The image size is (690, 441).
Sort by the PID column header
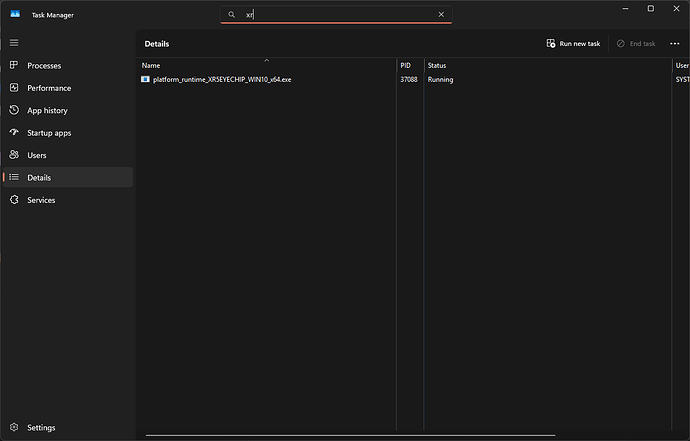click(x=410, y=65)
